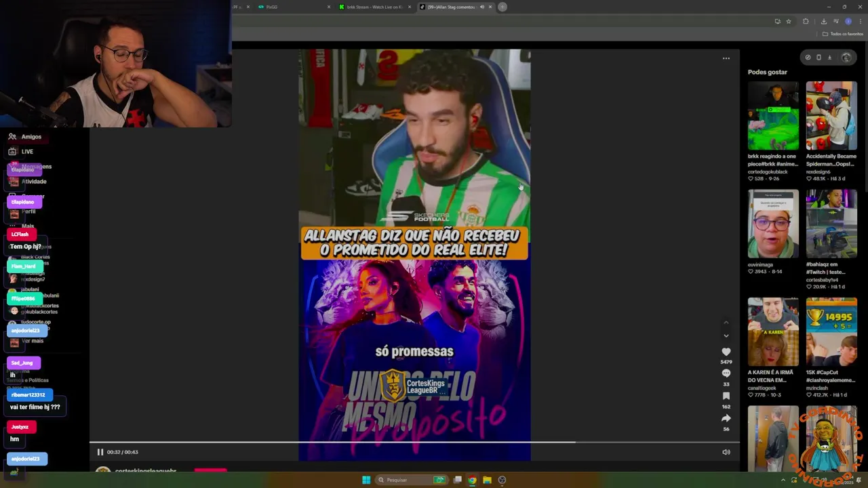The height and width of the screenshot is (488, 868).
Task: Open the A KAREN É A IRMÃ video thumbnail
Action: (x=773, y=332)
